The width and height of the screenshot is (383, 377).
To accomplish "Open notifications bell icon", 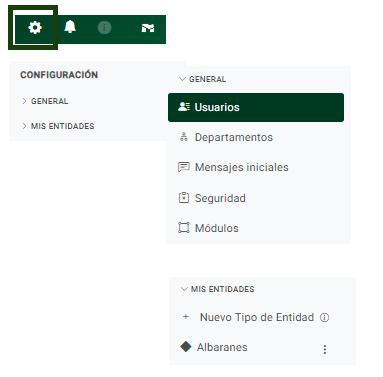I will pos(70,27).
